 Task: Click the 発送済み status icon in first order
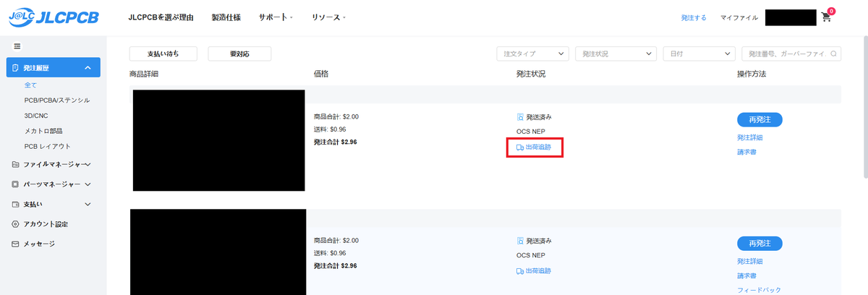point(520,116)
